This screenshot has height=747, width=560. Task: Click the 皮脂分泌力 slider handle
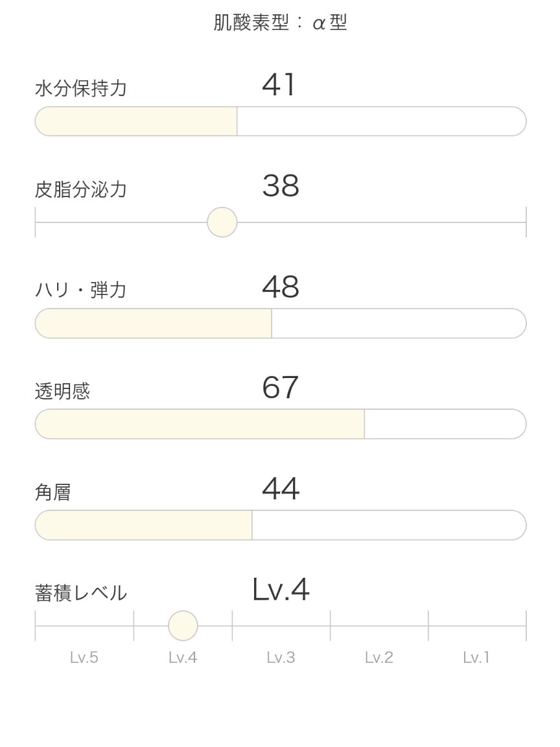coord(221,222)
